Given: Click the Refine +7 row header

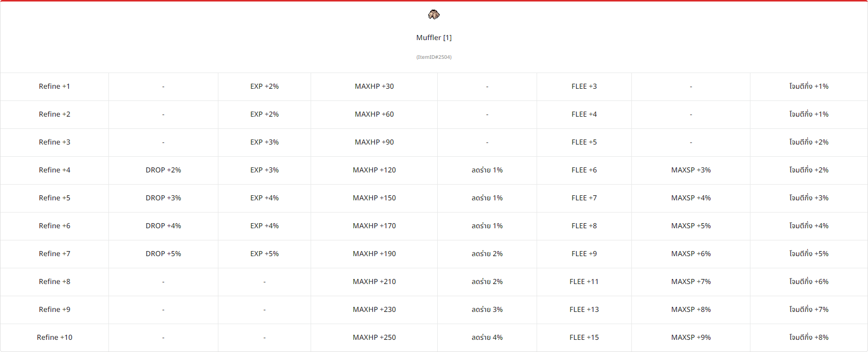Looking at the screenshot, I should click(54, 254).
